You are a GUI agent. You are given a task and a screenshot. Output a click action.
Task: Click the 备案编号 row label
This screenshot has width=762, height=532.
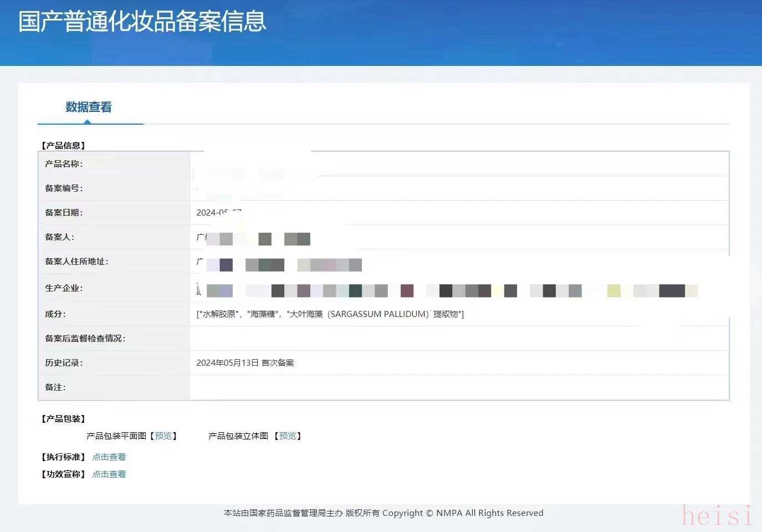tap(64, 188)
